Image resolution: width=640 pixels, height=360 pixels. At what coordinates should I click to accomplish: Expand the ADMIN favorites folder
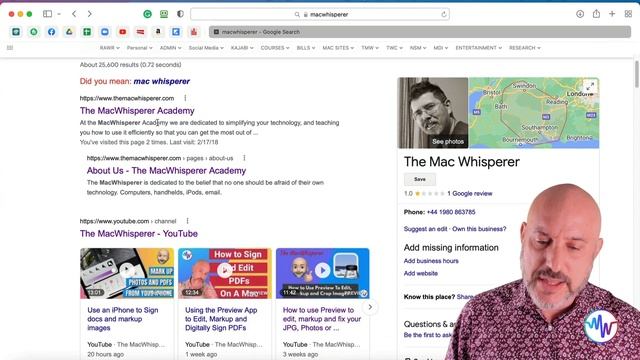point(170,48)
